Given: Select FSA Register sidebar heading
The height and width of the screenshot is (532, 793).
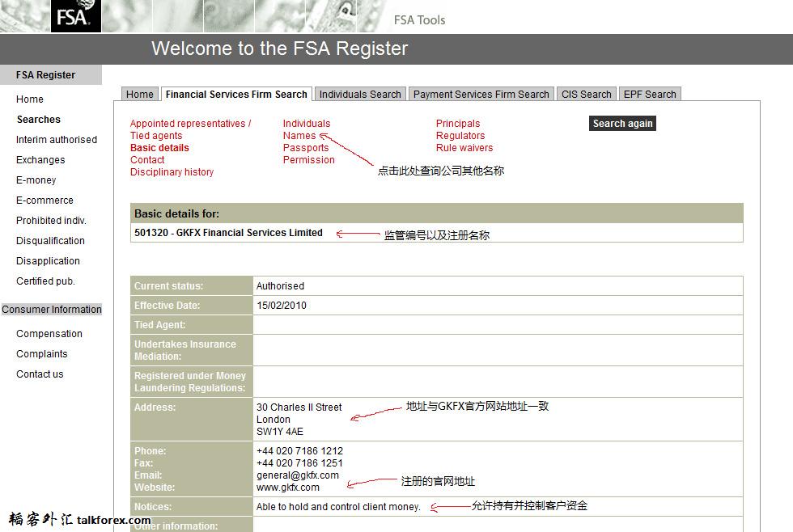Looking at the screenshot, I should coord(50,74).
